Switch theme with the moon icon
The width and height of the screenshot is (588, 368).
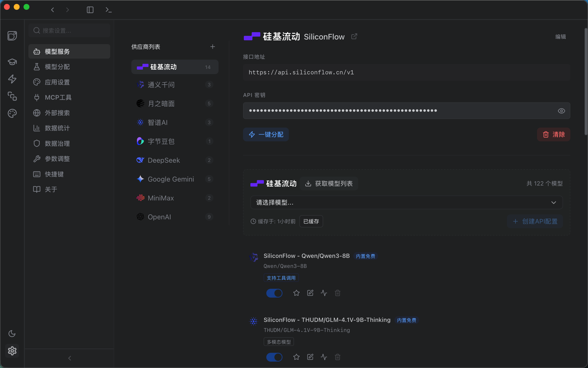[12, 334]
